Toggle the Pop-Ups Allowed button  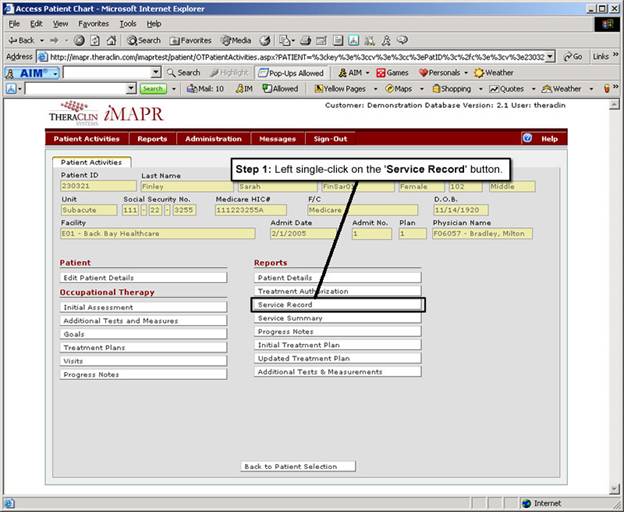click(290, 73)
